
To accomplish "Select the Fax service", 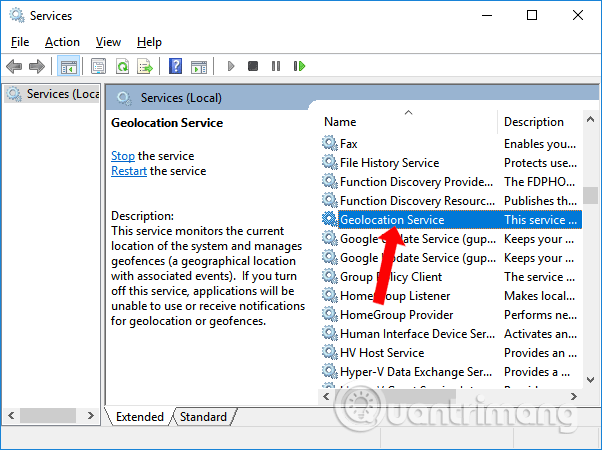I will (x=349, y=144).
